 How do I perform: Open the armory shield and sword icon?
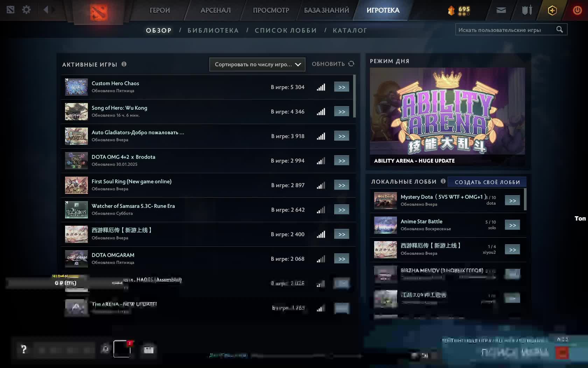click(527, 10)
